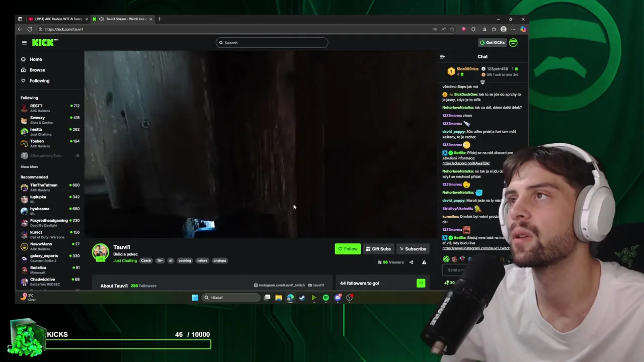Viewport: 644px width, 362px height.
Task: Follow the Tauvi1 channel
Action: tap(348, 249)
